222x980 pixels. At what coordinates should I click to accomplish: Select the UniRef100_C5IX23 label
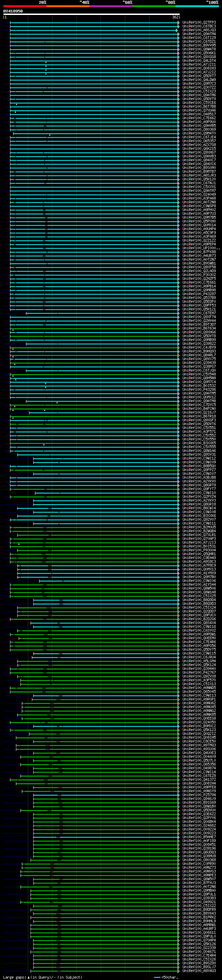pos(199,91)
